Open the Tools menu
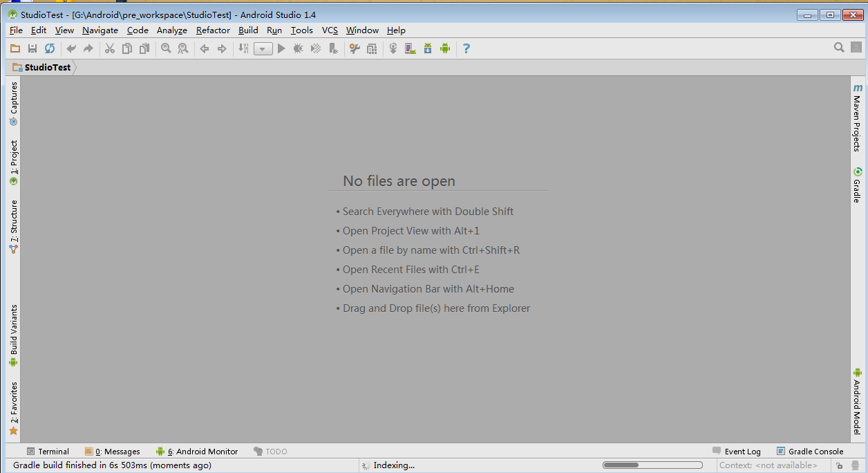 pos(302,30)
